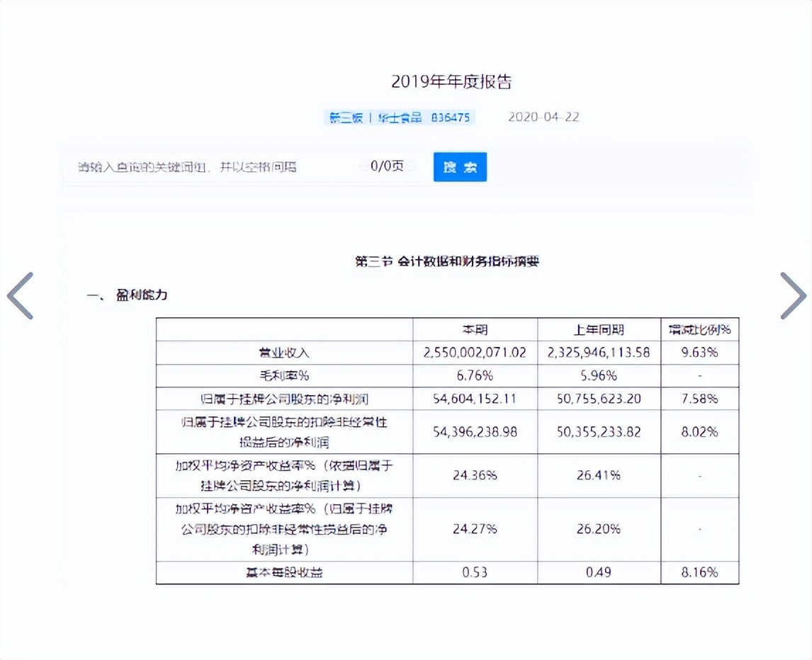Viewport: 812px width, 660px height.
Task: Click the 0/0页 page counter
Action: pos(387,166)
